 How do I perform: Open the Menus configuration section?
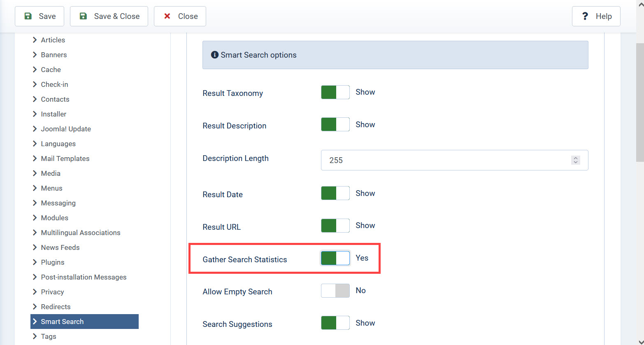point(51,188)
